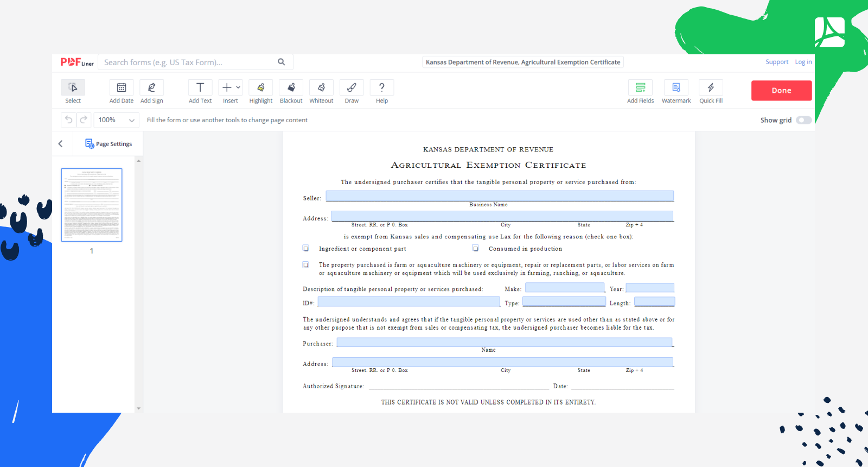
Task: Pick the Whiteout tool
Action: click(x=321, y=88)
